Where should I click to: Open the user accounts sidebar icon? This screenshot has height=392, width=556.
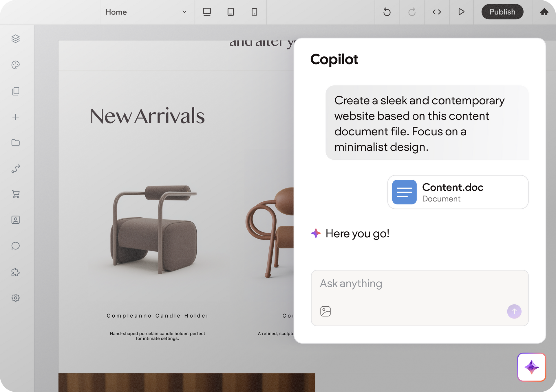click(x=16, y=220)
